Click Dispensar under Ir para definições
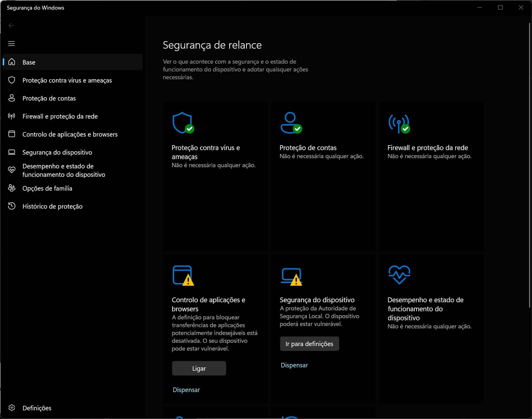This screenshot has height=419, width=532. click(294, 365)
